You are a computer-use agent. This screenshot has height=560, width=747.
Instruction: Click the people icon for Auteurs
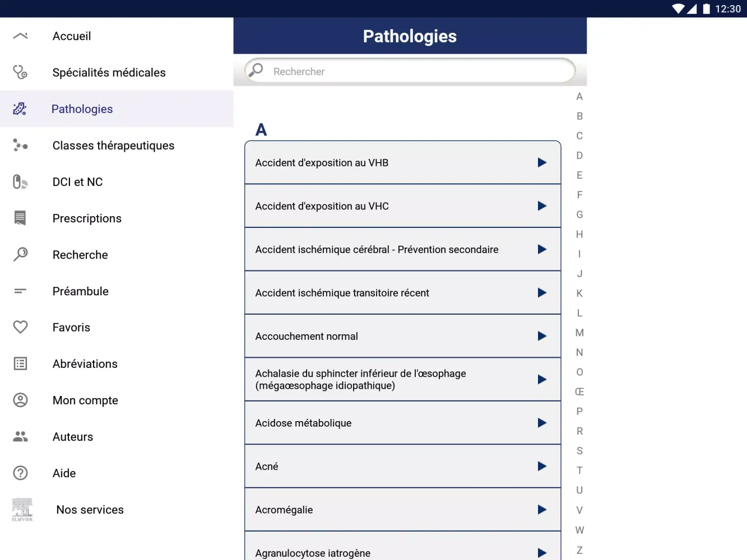pos(20,437)
